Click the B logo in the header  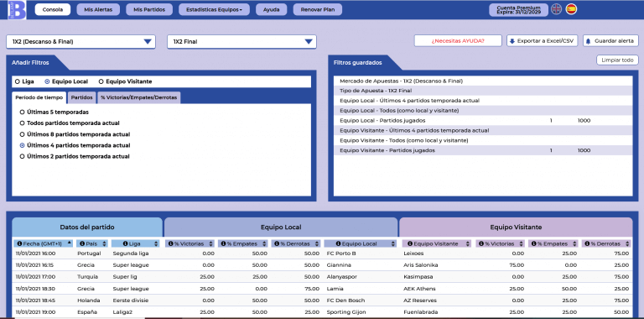pyautogui.click(x=17, y=9)
